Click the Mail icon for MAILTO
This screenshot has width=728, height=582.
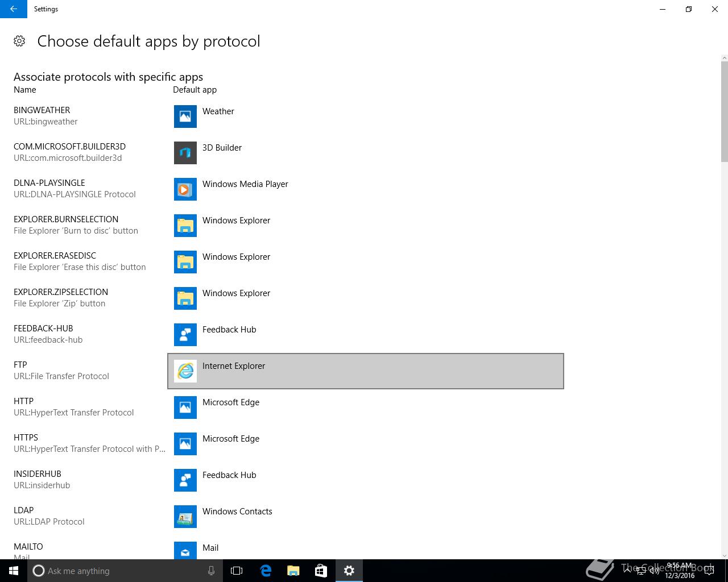pos(185,550)
